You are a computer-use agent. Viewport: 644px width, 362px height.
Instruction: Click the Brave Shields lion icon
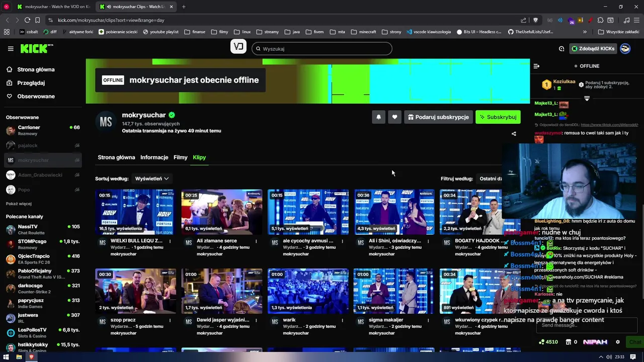[535, 20]
